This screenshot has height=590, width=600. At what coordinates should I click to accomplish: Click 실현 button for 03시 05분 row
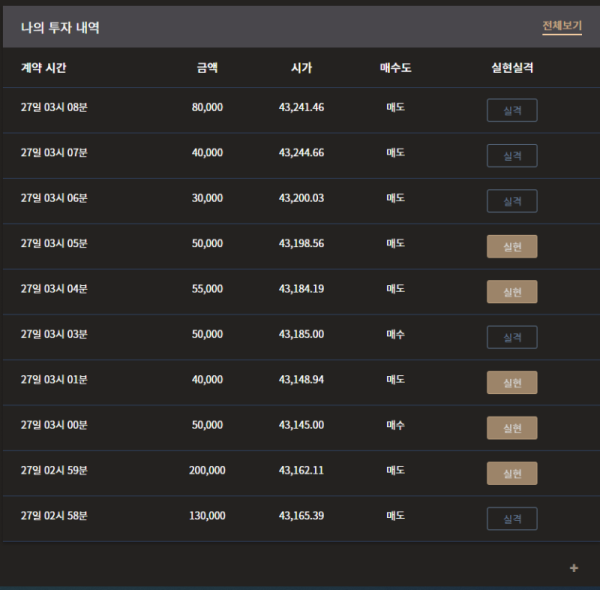click(512, 246)
